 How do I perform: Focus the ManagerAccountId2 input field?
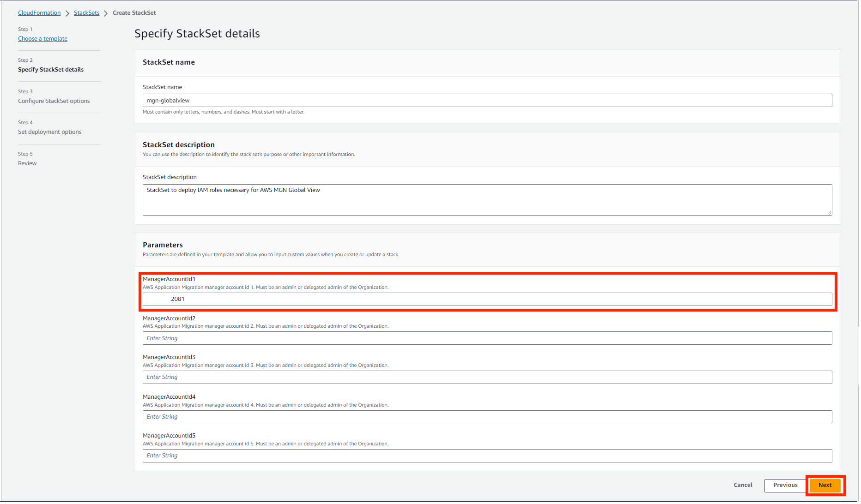click(487, 338)
